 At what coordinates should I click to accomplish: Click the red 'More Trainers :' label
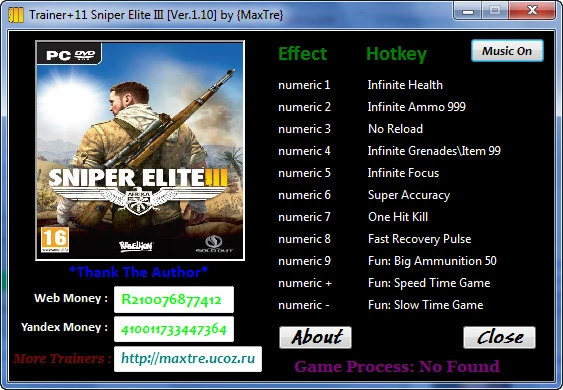point(62,358)
